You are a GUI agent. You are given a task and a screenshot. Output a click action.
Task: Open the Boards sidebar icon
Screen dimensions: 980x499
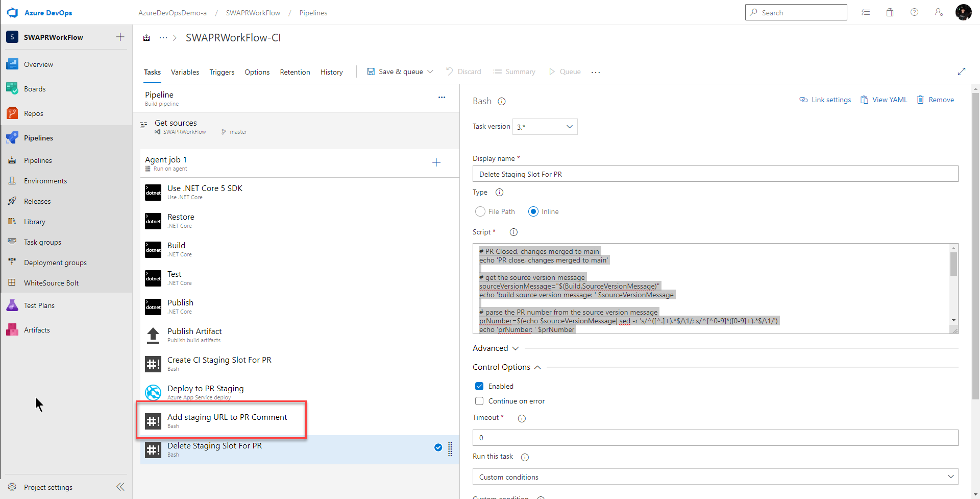[12, 89]
